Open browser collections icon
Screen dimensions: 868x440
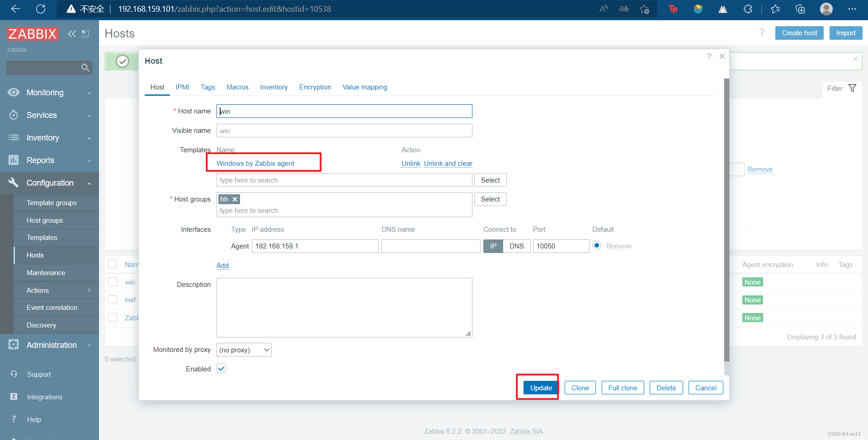800,9
